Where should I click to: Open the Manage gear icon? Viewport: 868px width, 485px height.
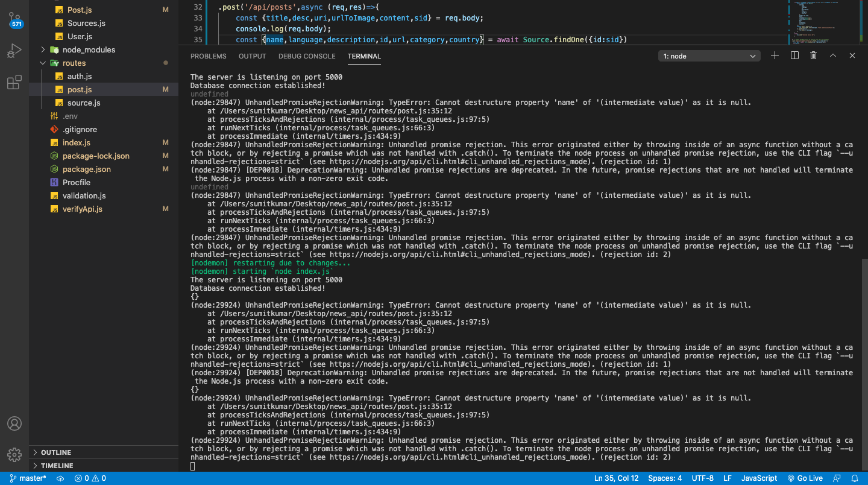14,454
